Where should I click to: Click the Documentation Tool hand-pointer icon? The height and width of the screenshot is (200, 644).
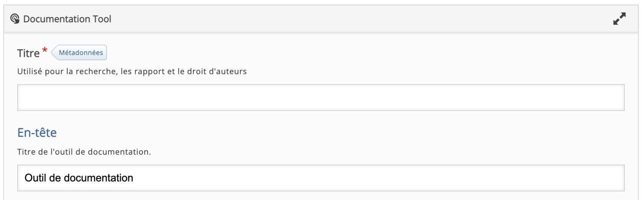15,18
